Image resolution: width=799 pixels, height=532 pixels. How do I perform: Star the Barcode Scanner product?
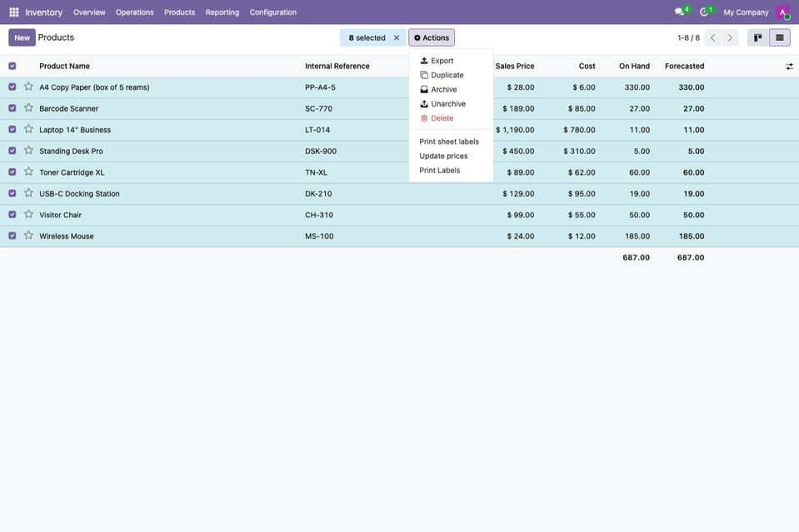(28, 108)
